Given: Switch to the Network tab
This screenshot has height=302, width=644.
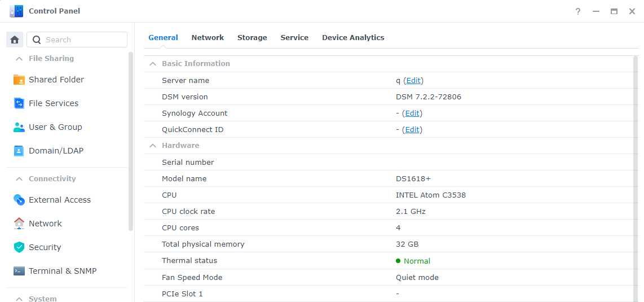Looking at the screenshot, I should point(208,37).
